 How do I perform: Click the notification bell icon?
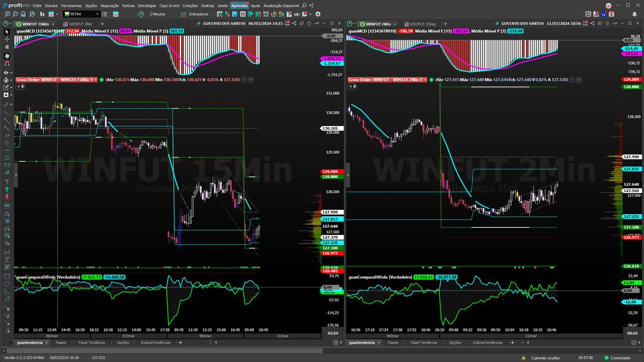tap(634, 14)
